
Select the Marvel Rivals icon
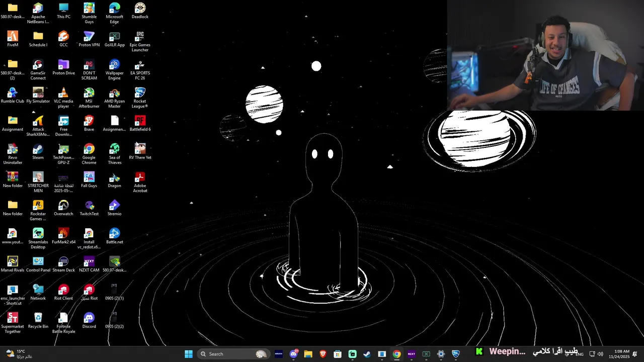13,264
